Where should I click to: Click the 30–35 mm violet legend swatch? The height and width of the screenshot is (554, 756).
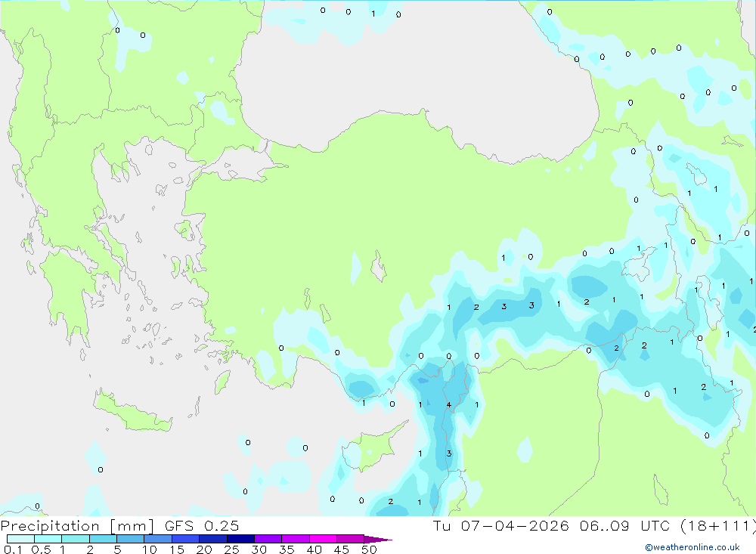pyautogui.click(x=268, y=539)
